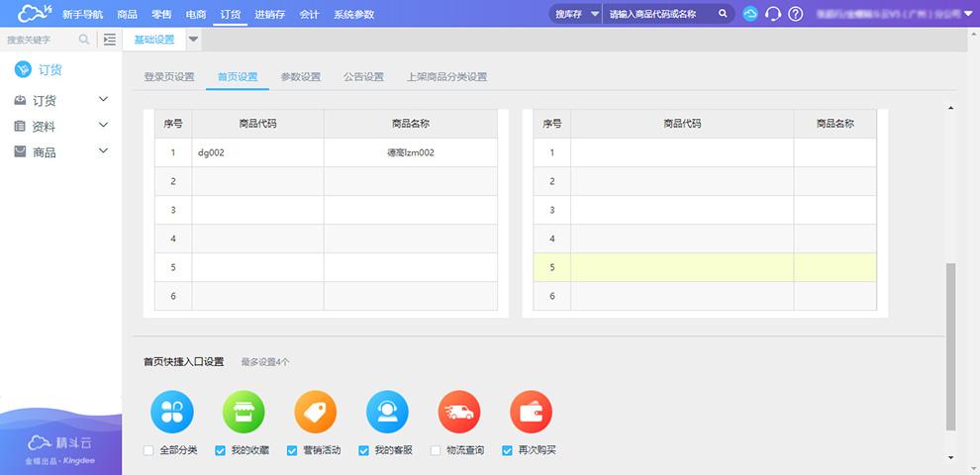This screenshot has height=475, width=980.
Task: Collapse the sidebar with the indent icon
Action: pyautogui.click(x=109, y=40)
